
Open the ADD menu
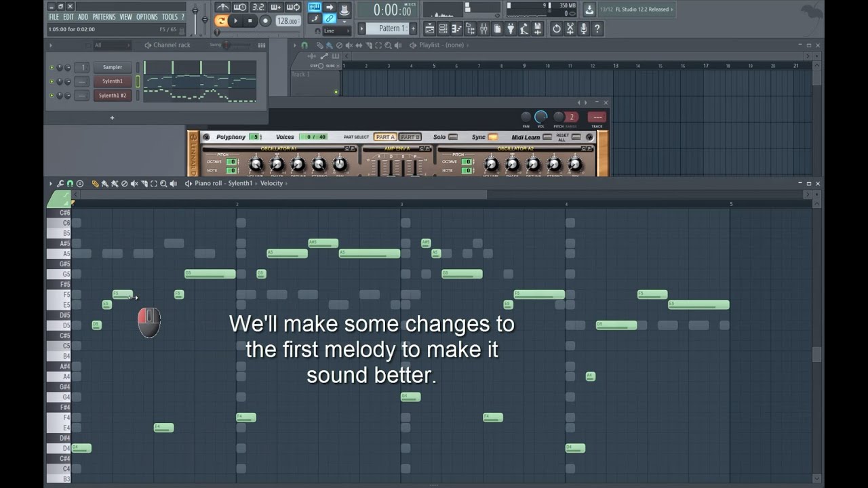coord(83,17)
